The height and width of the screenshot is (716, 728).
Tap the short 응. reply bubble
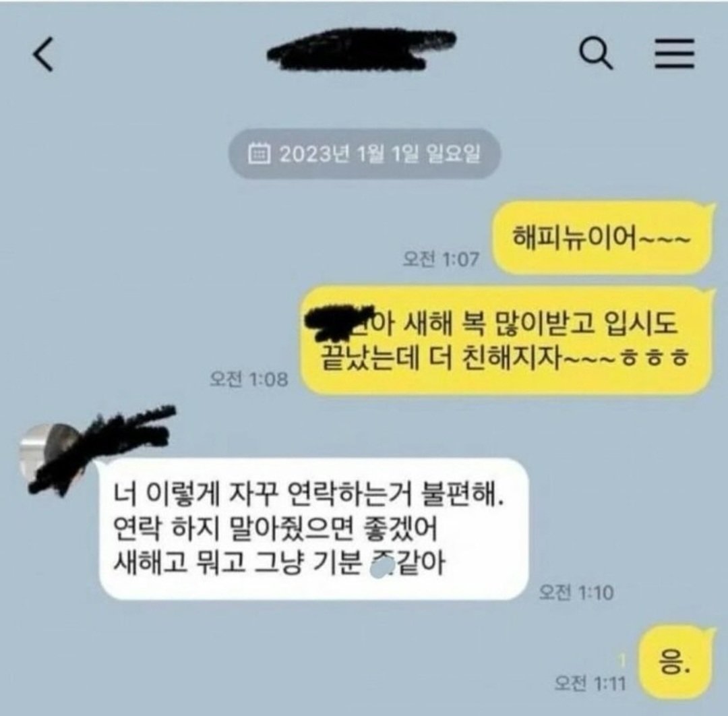click(x=675, y=662)
